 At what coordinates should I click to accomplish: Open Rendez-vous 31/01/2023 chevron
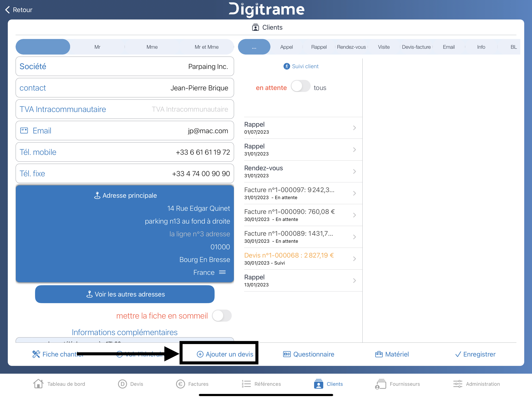355,172
